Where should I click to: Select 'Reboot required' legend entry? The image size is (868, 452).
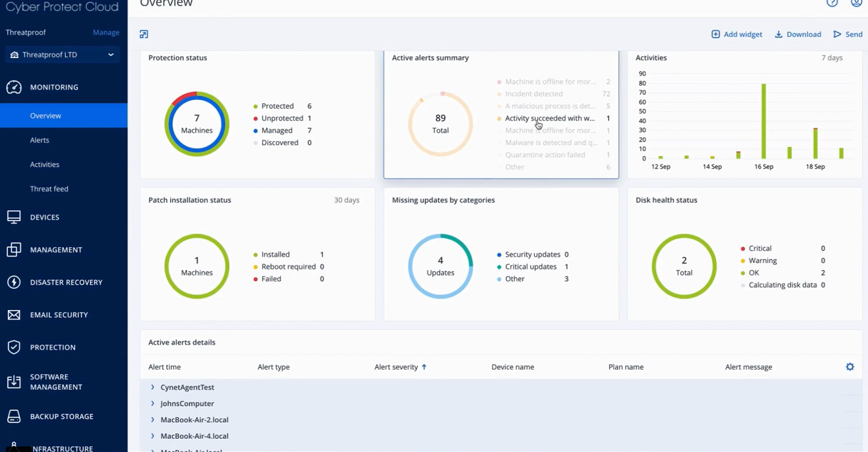click(289, 267)
